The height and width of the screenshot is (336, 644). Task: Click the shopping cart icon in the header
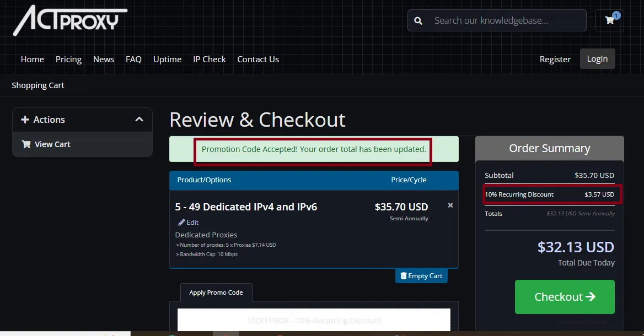click(609, 20)
